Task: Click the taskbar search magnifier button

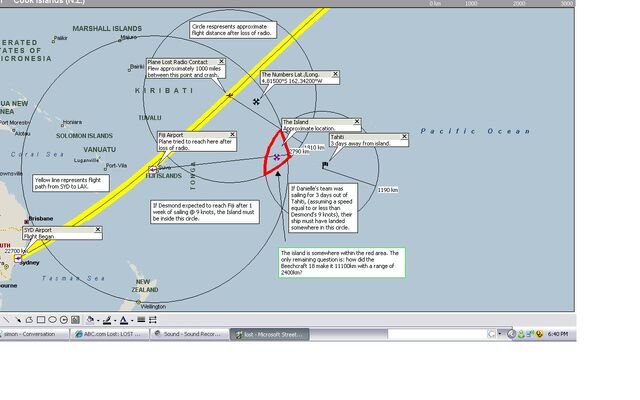Action: [492, 334]
